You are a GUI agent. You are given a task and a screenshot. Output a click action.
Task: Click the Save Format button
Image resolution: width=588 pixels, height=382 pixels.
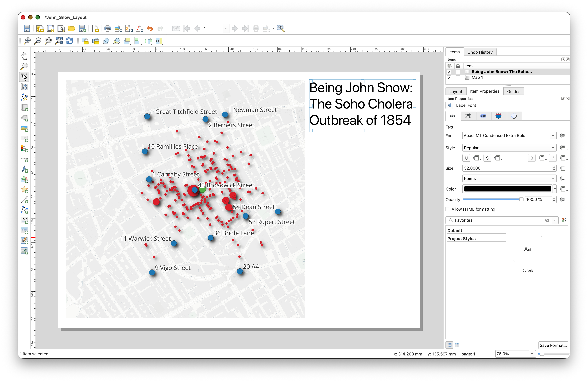(553, 345)
